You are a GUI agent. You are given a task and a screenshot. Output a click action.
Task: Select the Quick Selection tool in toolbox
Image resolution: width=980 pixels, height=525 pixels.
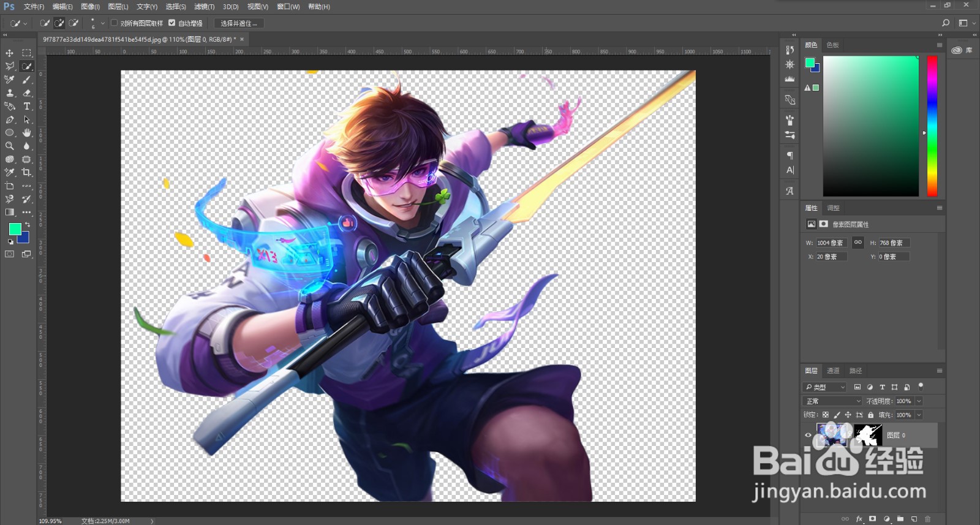(26, 66)
